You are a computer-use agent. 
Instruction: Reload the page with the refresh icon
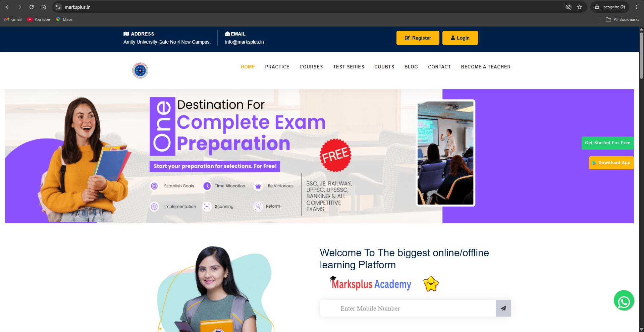pyautogui.click(x=32, y=7)
